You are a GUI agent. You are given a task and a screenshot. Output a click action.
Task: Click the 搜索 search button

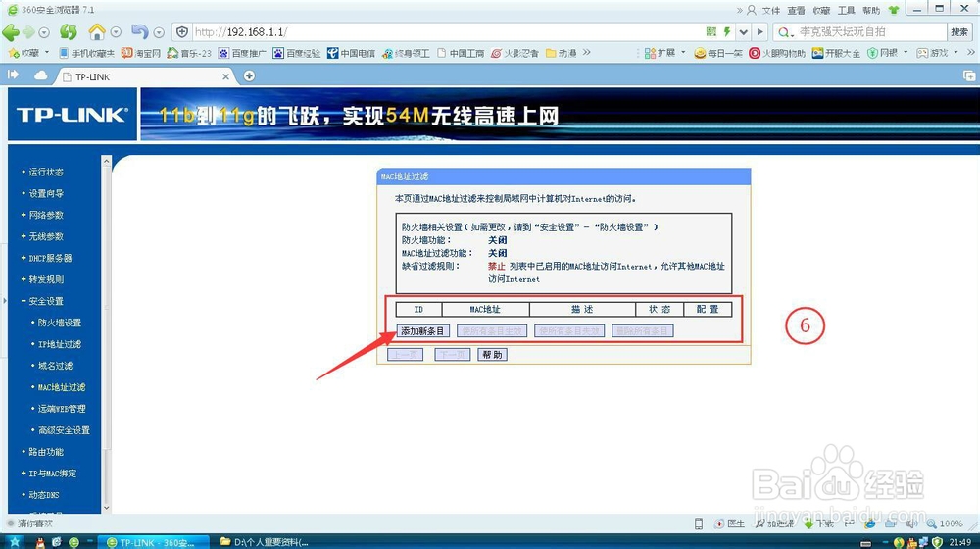pos(959,32)
